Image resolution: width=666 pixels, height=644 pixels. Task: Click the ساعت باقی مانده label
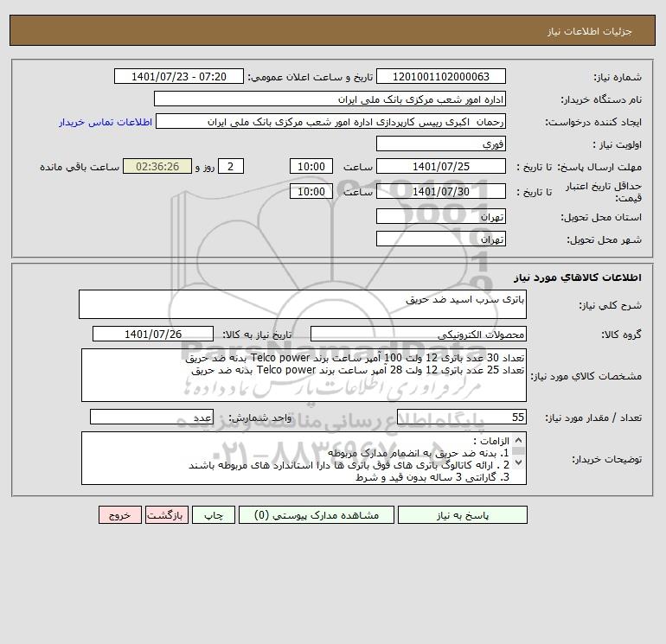point(80,167)
